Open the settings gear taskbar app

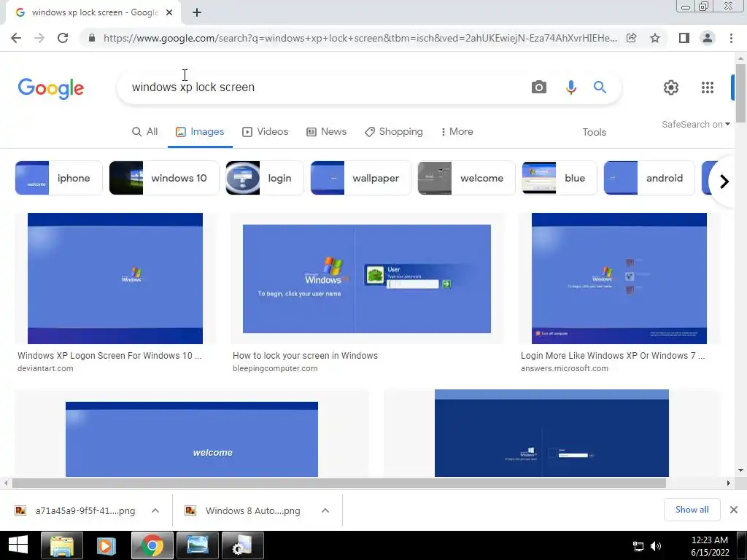click(x=242, y=545)
